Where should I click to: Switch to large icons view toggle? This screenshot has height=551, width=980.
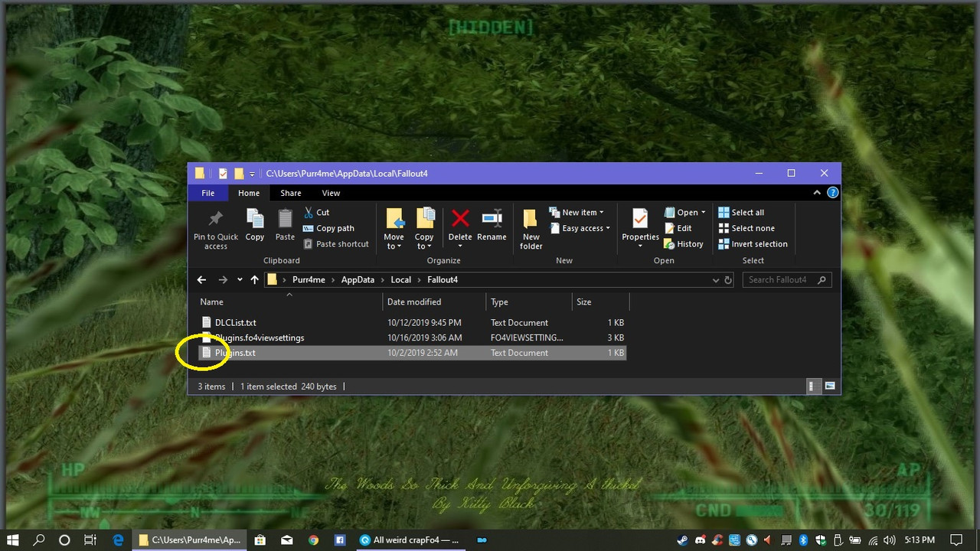[829, 386]
